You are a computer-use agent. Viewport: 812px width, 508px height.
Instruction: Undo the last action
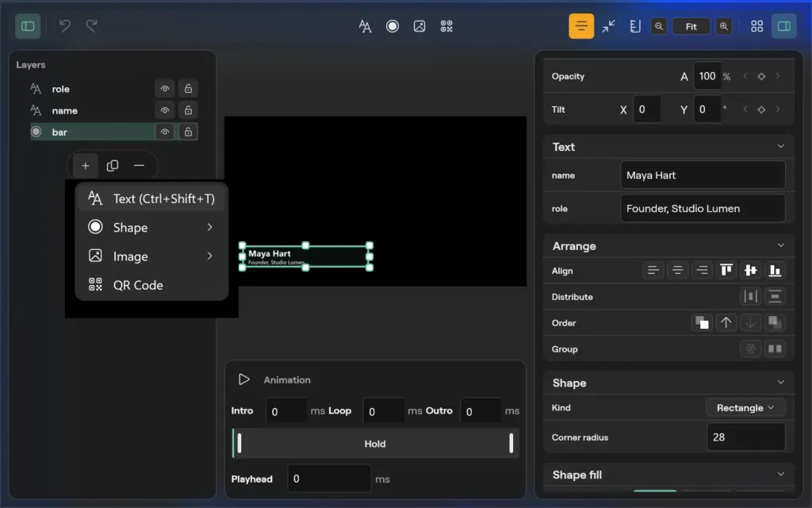tap(65, 26)
